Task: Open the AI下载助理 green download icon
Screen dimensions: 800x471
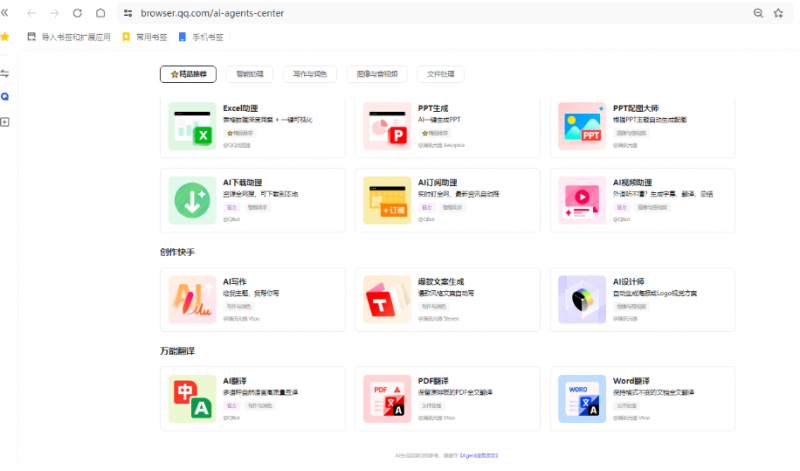Action: tap(192, 200)
